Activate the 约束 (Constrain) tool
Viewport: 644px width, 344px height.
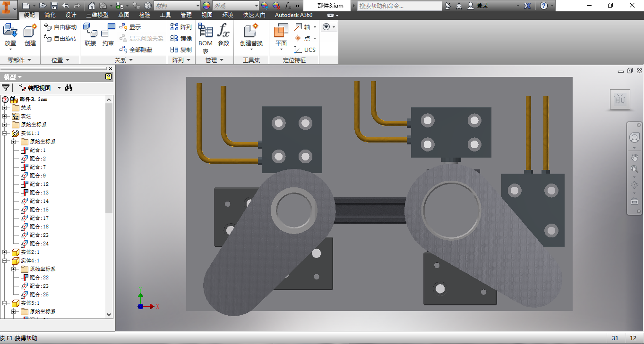(108, 35)
